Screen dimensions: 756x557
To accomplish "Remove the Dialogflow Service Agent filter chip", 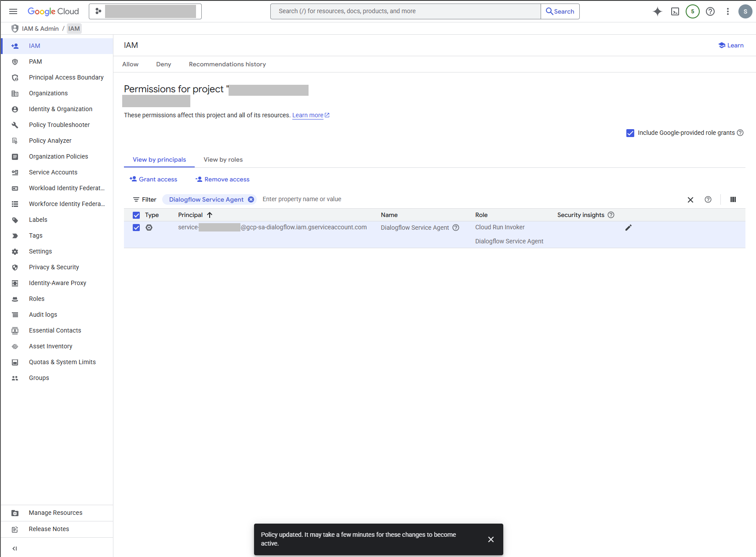I will tap(251, 199).
